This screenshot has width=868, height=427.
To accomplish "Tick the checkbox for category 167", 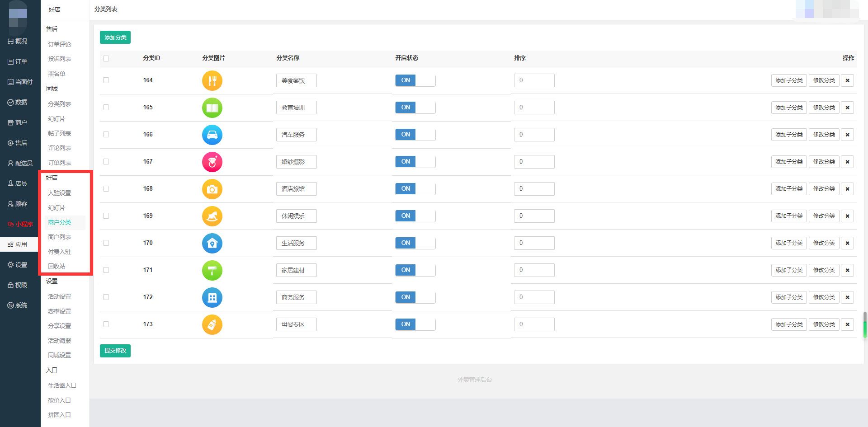I will pyautogui.click(x=106, y=161).
